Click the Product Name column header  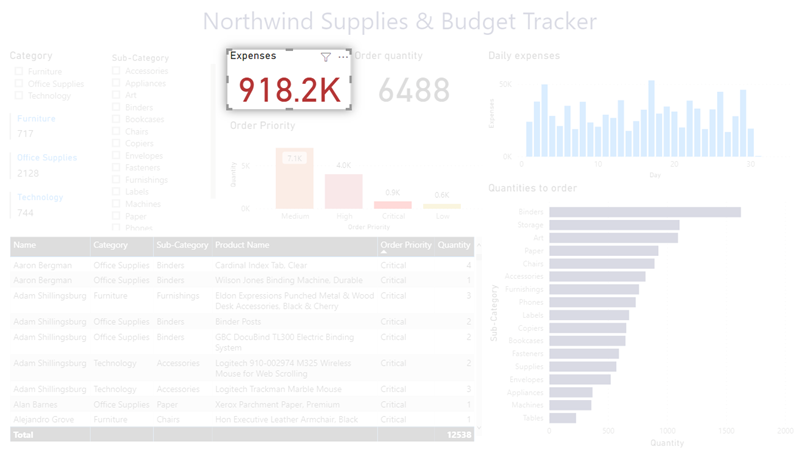(x=242, y=245)
